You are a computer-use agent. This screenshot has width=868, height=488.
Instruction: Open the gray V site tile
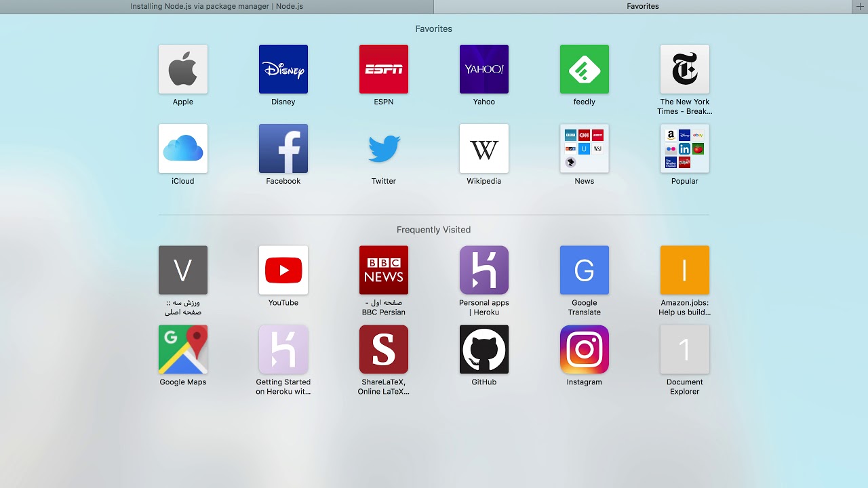(183, 270)
